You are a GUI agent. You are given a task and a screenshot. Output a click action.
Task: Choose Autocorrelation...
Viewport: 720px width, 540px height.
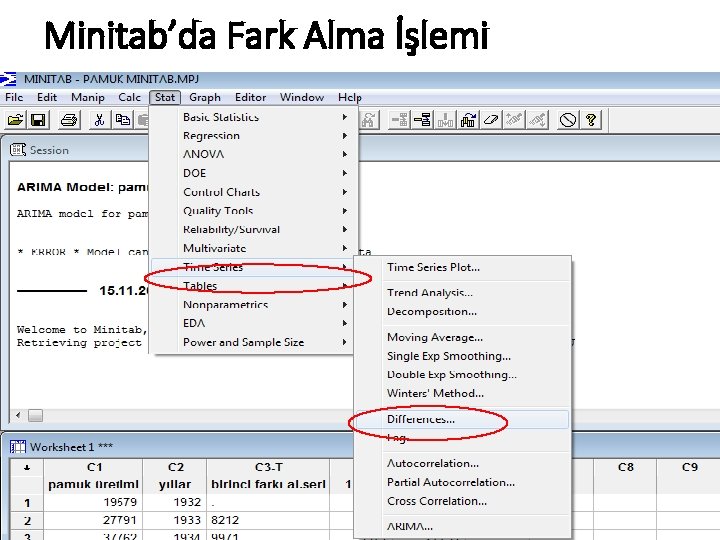coord(462,463)
